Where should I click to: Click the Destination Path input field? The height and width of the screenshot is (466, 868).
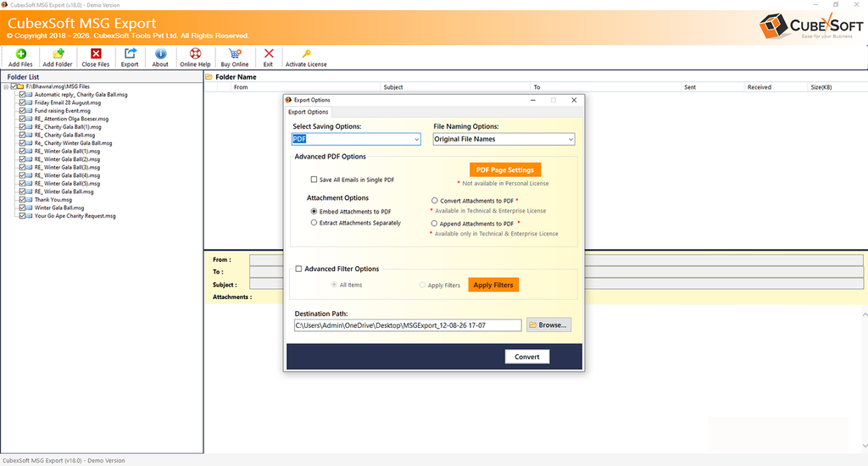[x=408, y=325]
